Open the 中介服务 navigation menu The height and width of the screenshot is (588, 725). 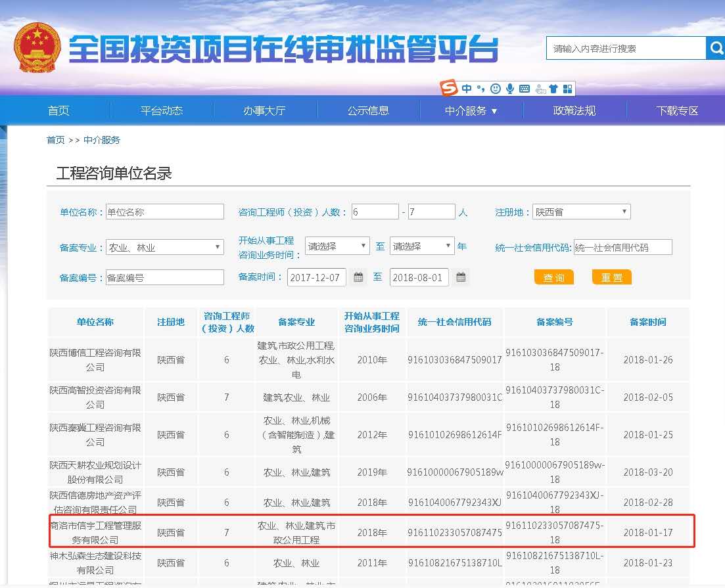point(466,110)
